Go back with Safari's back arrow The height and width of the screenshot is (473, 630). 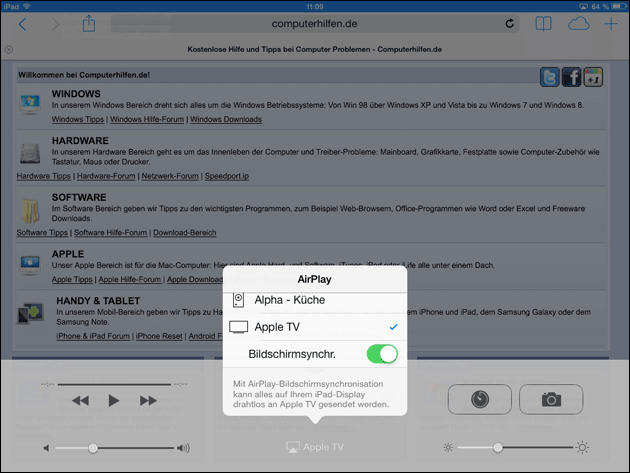coord(22,24)
